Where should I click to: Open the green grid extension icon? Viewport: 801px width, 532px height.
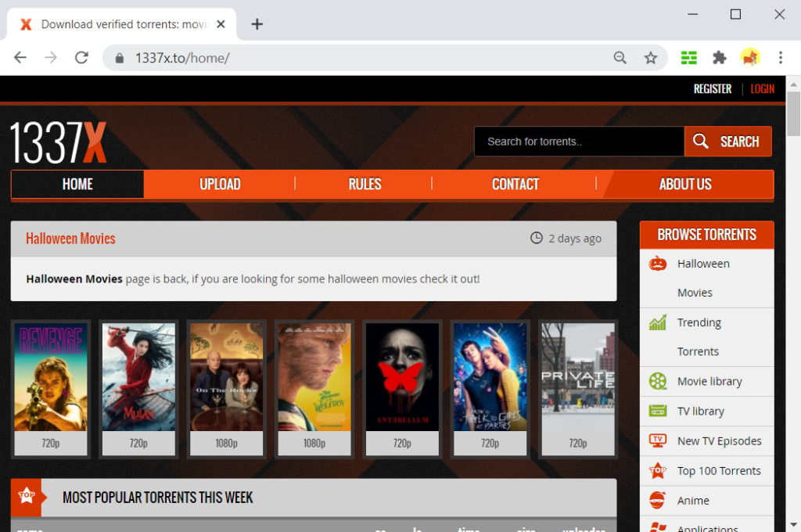[688, 58]
